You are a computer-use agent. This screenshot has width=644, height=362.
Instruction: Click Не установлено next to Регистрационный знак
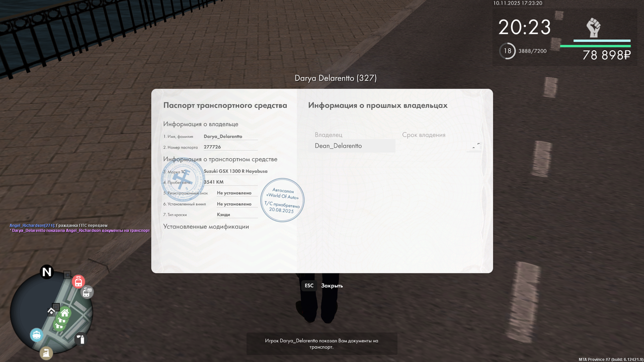[x=234, y=193]
